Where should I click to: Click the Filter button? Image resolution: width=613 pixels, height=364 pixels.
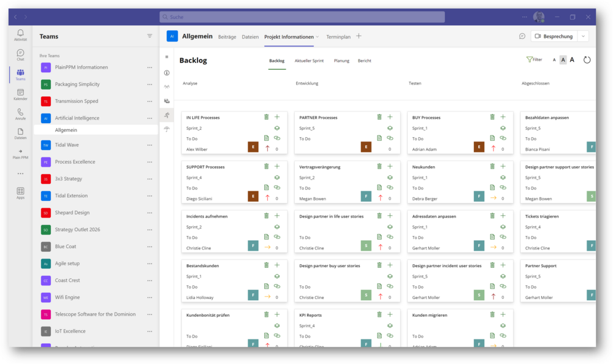click(534, 60)
